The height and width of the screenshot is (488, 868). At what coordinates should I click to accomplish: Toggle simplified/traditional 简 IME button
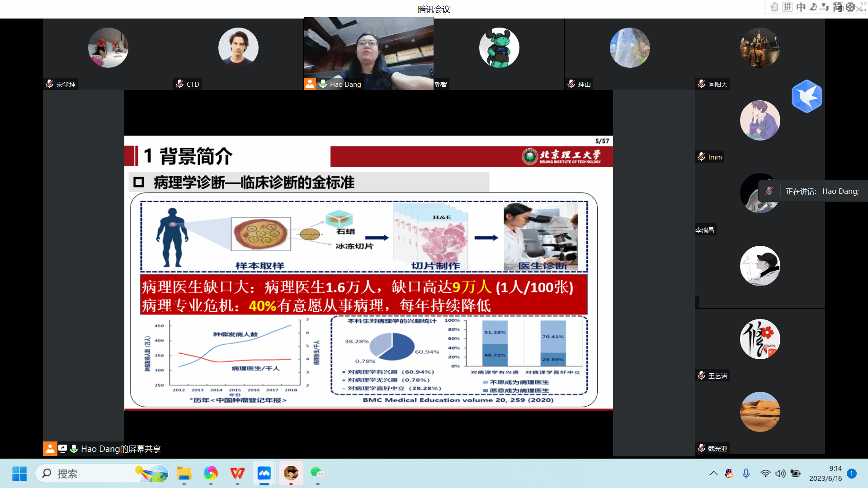[x=837, y=7]
